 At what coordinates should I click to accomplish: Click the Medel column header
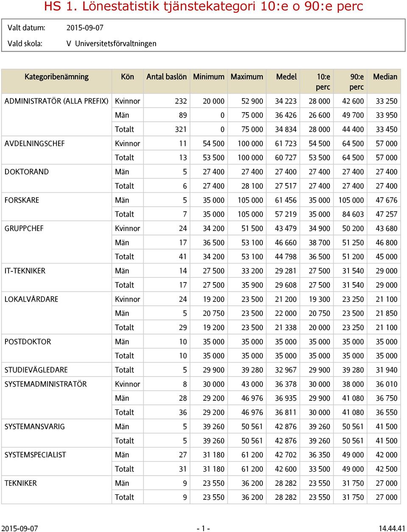pyautogui.click(x=287, y=77)
